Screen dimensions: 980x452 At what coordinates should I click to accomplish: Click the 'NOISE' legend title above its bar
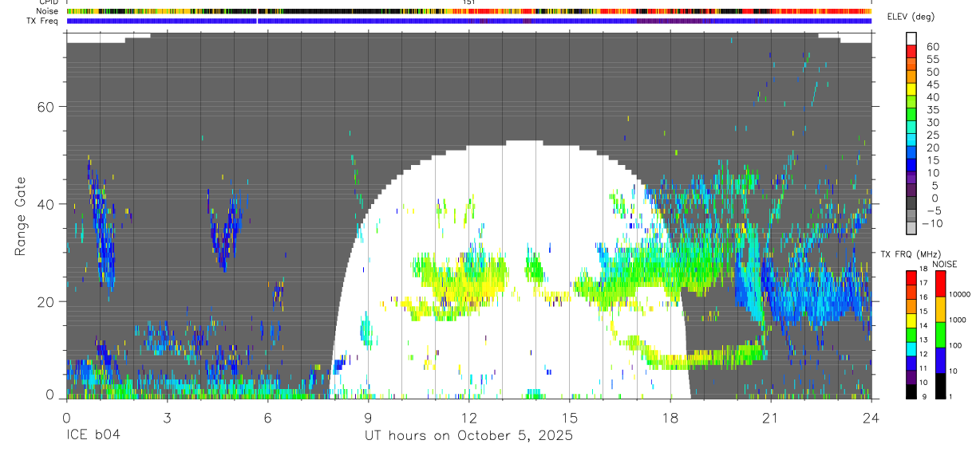[946, 264]
